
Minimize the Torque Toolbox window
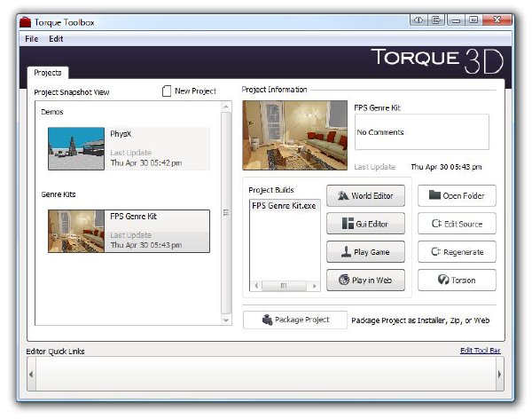click(x=456, y=20)
